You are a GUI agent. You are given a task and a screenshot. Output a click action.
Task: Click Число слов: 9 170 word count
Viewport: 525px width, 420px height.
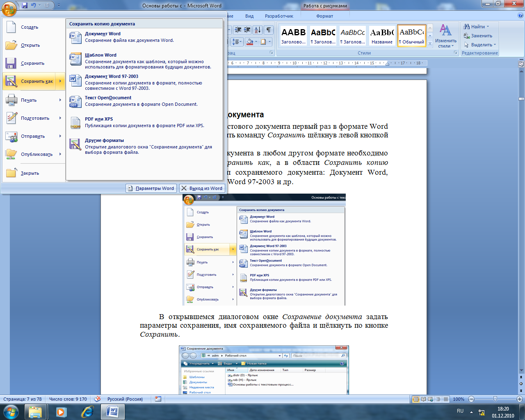(68, 399)
